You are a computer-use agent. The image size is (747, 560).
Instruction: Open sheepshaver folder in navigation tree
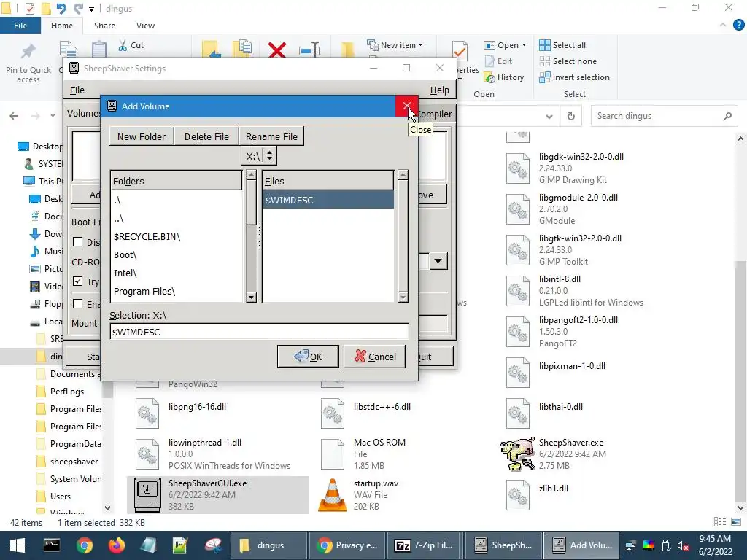pos(74,462)
